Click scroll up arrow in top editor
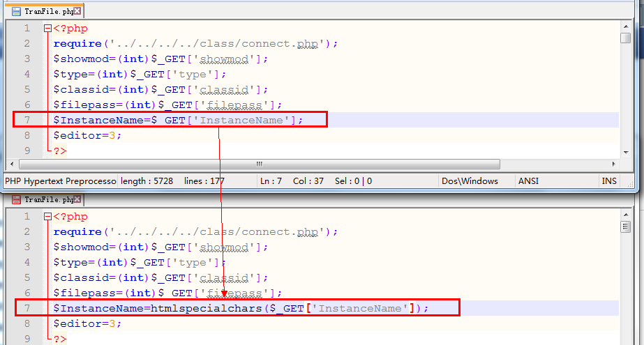The width and height of the screenshot is (644, 345). [626, 26]
